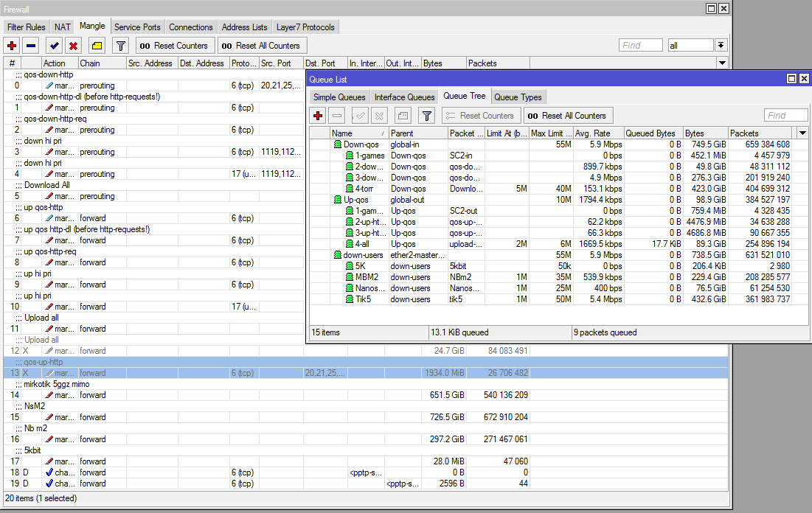Disable selected rule with the red X icon

tap(73, 46)
